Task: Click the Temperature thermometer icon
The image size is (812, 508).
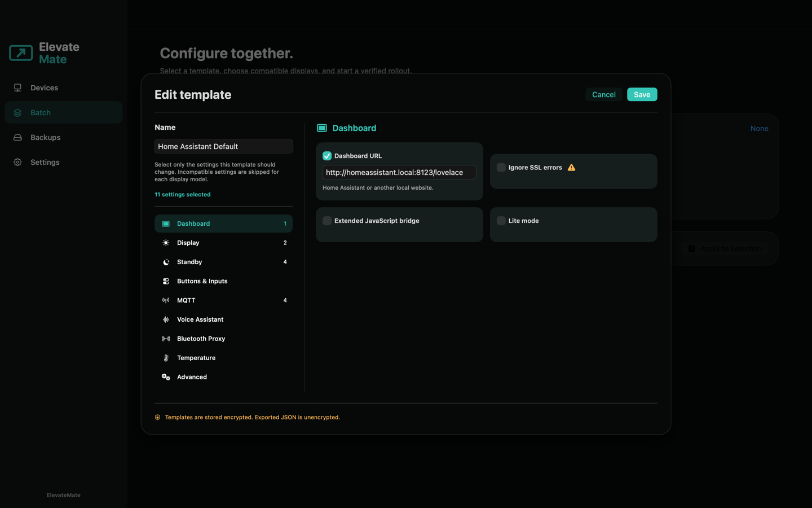Action: [166, 358]
